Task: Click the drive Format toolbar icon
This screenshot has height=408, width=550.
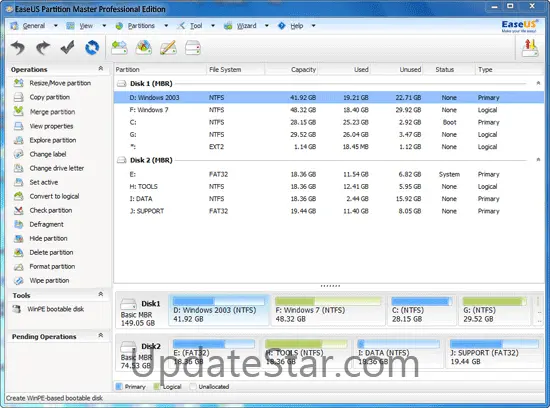Action: pyautogui.click(x=193, y=47)
